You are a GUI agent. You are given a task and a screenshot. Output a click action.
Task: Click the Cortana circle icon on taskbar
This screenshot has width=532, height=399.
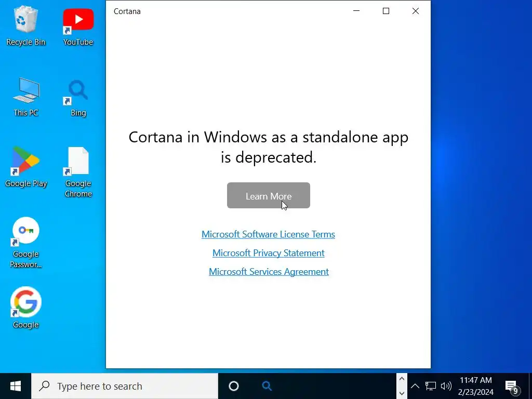pyautogui.click(x=234, y=386)
